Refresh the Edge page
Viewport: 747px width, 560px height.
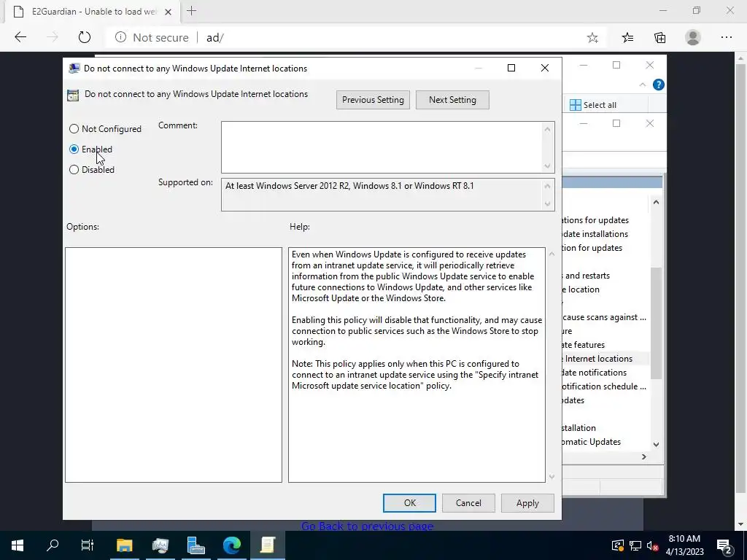85,37
